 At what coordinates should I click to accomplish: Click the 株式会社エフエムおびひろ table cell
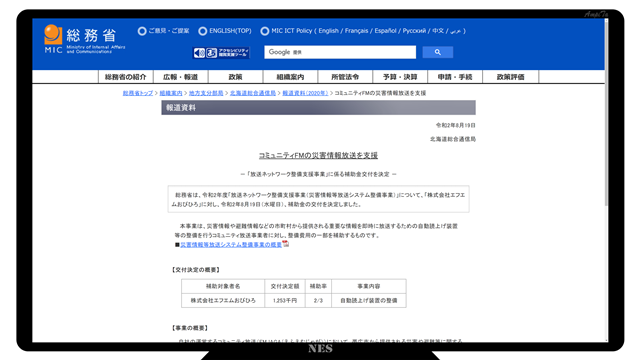[x=223, y=300]
